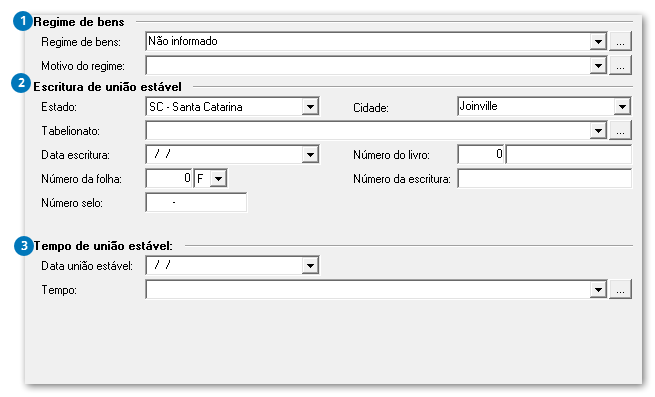The image size is (655, 397).
Task: Click the ellipsis button beside Regime de bens
Action: 620,41
